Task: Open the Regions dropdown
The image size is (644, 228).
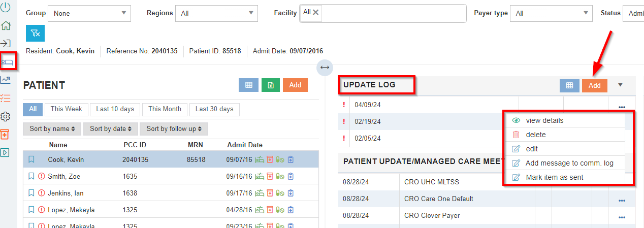Action: [x=217, y=13]
